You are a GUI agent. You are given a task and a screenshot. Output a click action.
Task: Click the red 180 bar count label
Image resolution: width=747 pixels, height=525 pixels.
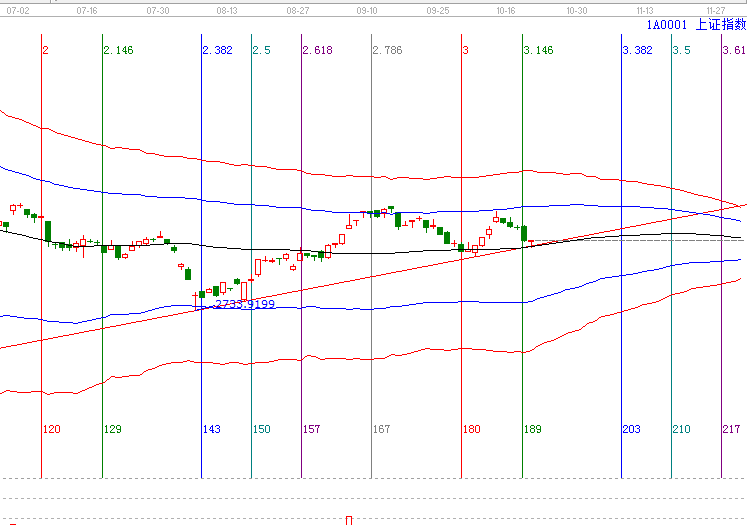click(472, 429)
